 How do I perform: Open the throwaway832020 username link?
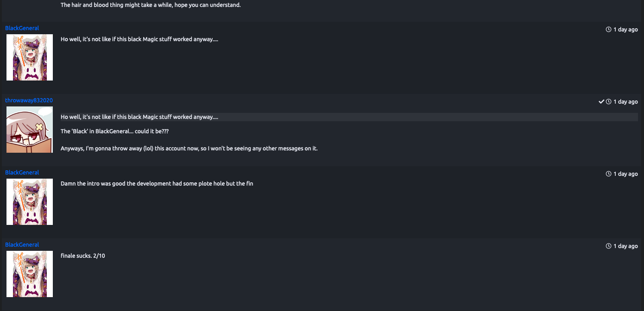point(29,100)
